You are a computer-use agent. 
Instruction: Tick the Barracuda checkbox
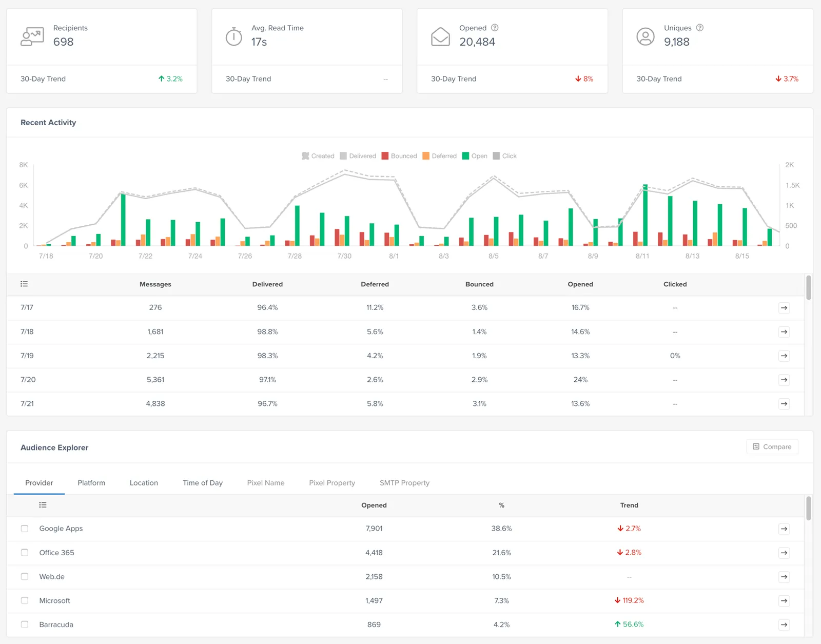point(25,625)
